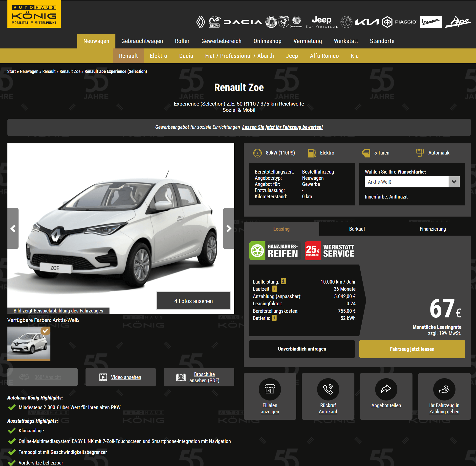This screenshot has height=466, width=476.
Task: Open the Roller menu item
Action: click(x=182, y=41)
